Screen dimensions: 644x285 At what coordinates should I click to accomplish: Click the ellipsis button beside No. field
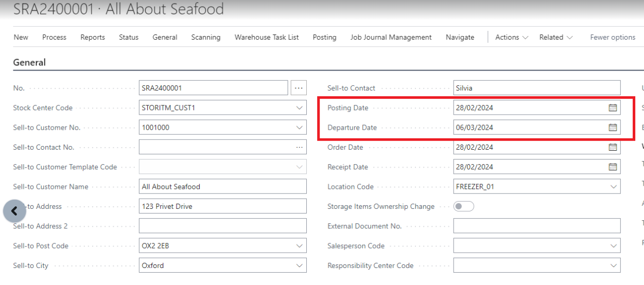point(299,88)
